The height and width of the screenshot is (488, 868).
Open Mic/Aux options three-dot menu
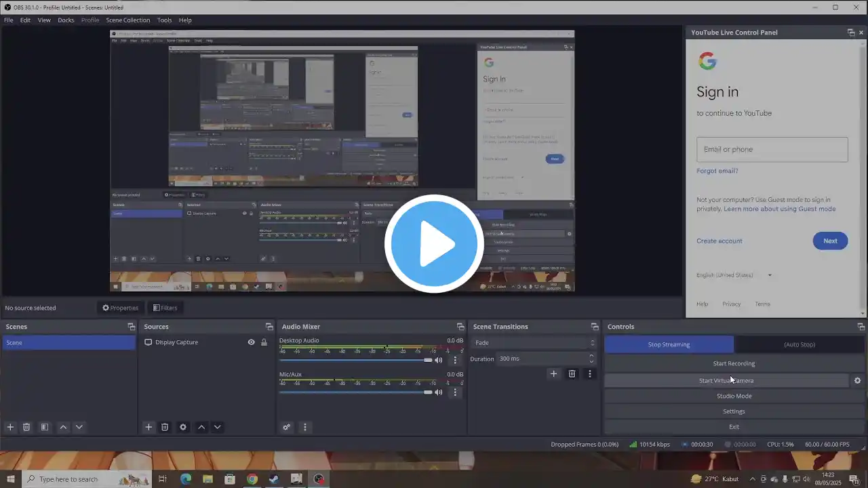[x=455, y=392]
